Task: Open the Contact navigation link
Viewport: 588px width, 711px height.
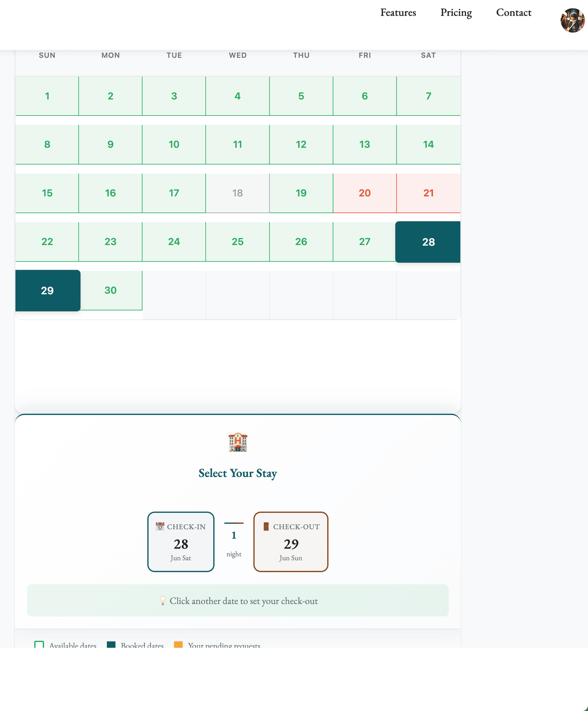Action: click(514, 13)
